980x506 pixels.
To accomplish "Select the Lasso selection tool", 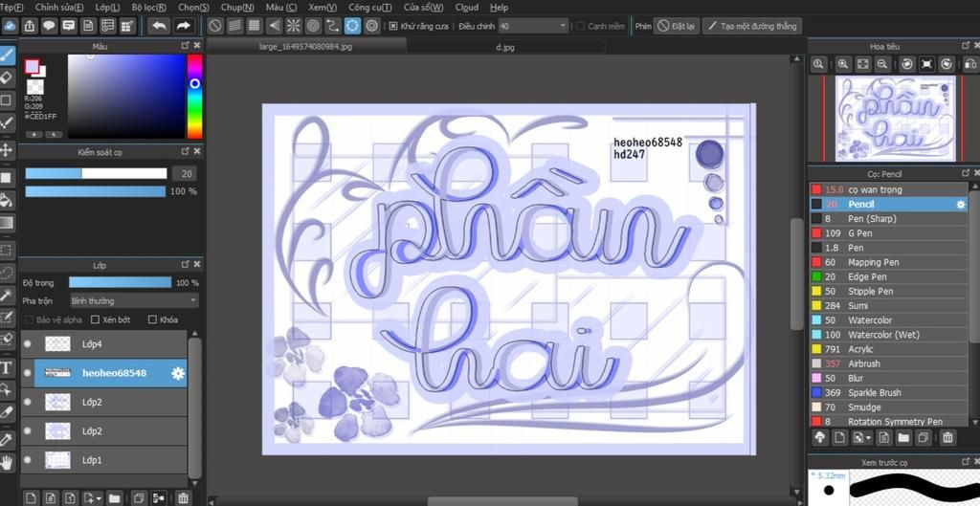I will (7, 273).
